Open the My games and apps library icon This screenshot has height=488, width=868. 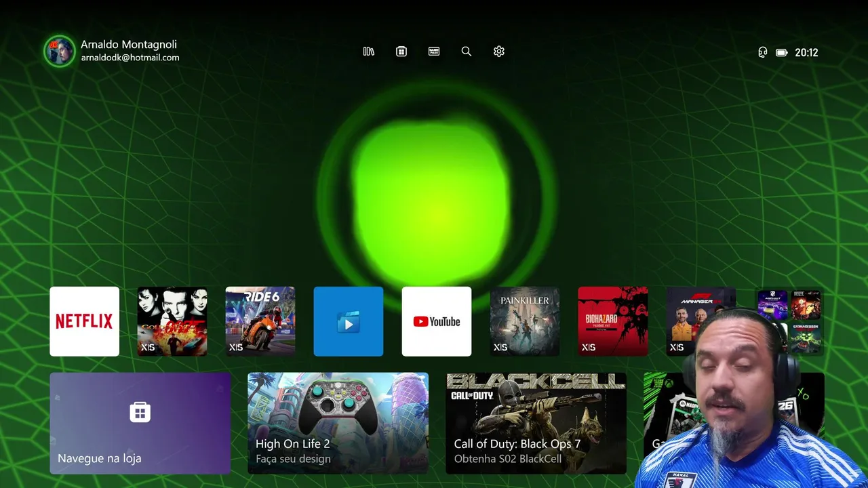[x=369, y=52]
